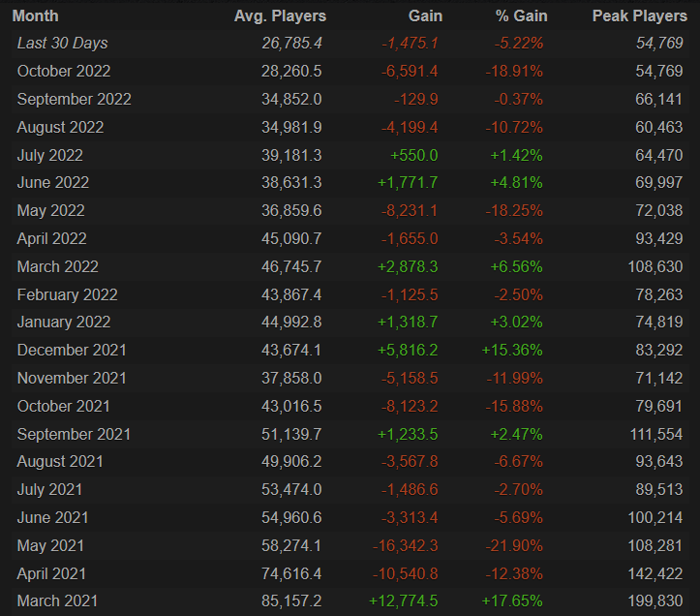Click the gain value -16,342.3
The image size is (700, 616).
point(406,546)
